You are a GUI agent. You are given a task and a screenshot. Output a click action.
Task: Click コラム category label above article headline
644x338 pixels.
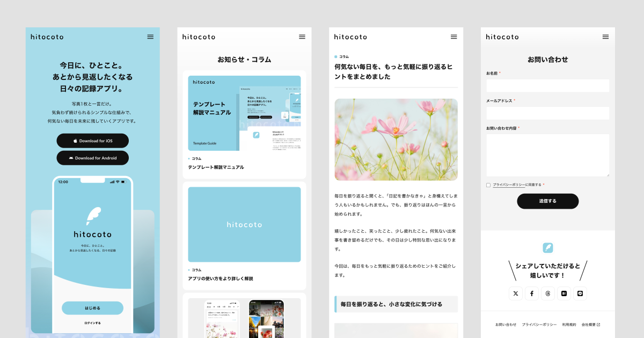click(x=342, y=56)
